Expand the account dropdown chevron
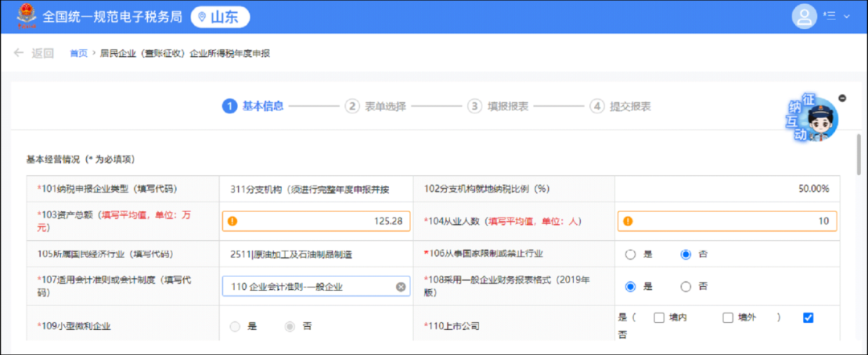Image resolution: width=868 pixels, height=355 pixels. pos(845,17)
